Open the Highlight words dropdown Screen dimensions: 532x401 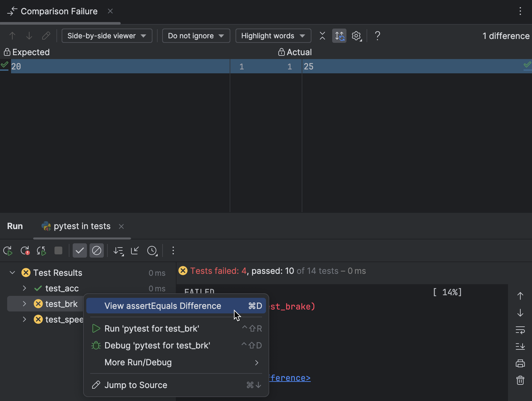tap(273, 36)
